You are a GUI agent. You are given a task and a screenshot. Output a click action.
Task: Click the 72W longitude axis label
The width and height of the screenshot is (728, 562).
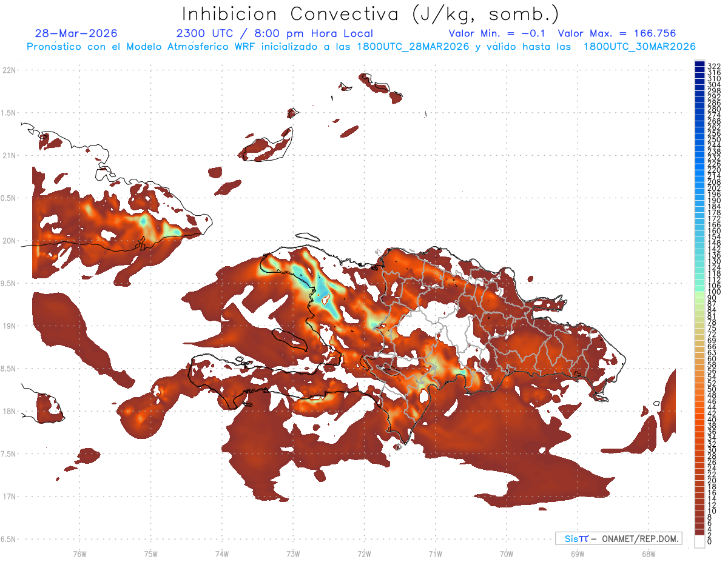364,554
